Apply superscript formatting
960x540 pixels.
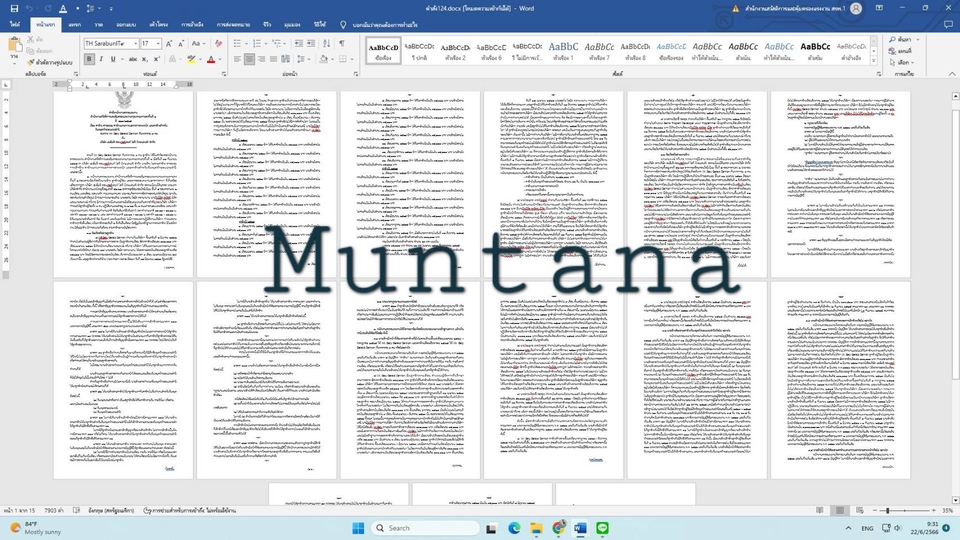[157, 59]
